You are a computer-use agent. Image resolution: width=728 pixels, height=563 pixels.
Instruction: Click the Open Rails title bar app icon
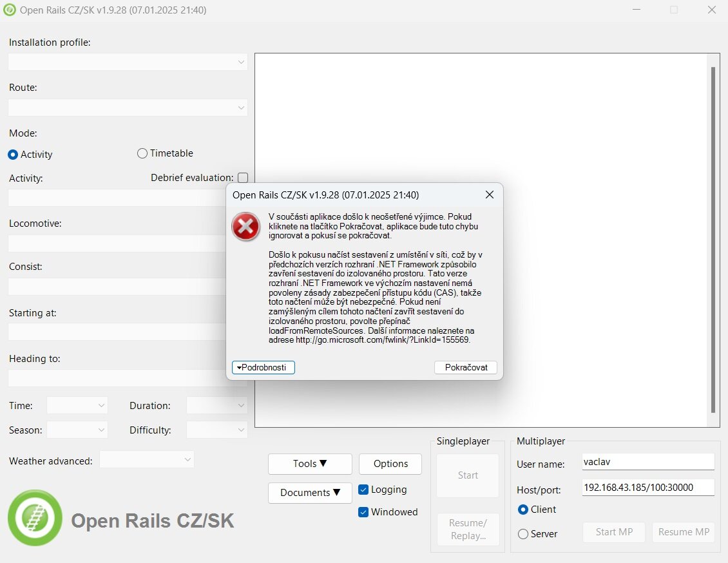pos(9,10)
